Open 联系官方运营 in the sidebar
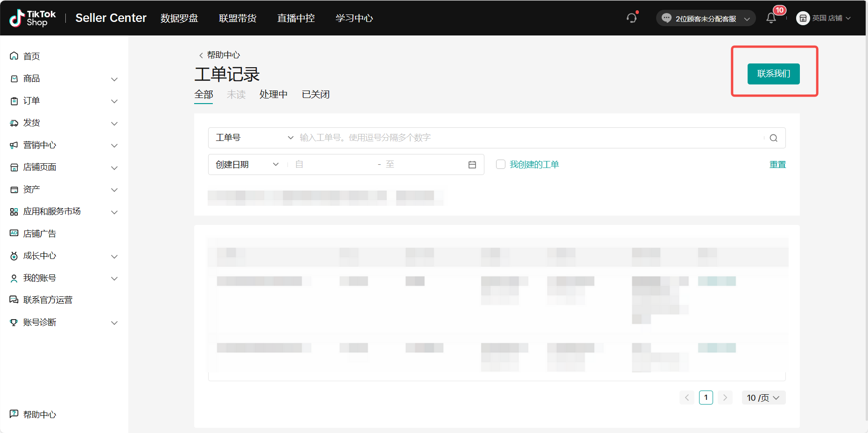The image size is (868, 433). [x=48, y=300]
